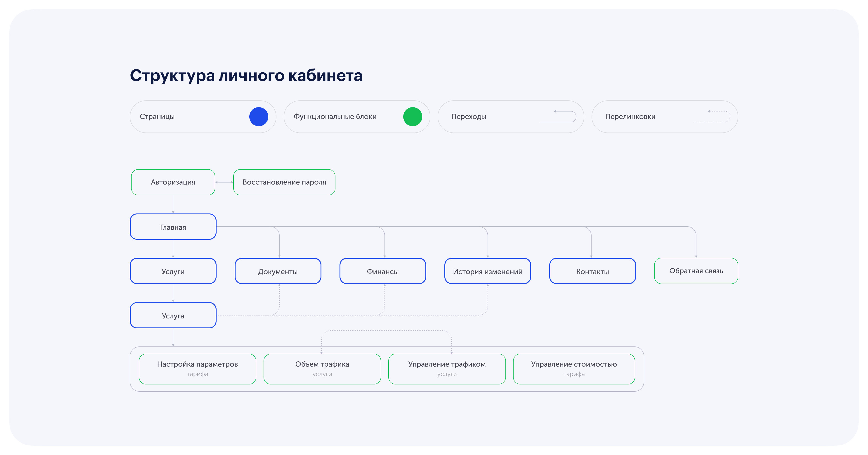Select Настройка параметров тарифа block
The width and height of the screenshot is (868, 455).
(198, 369)
